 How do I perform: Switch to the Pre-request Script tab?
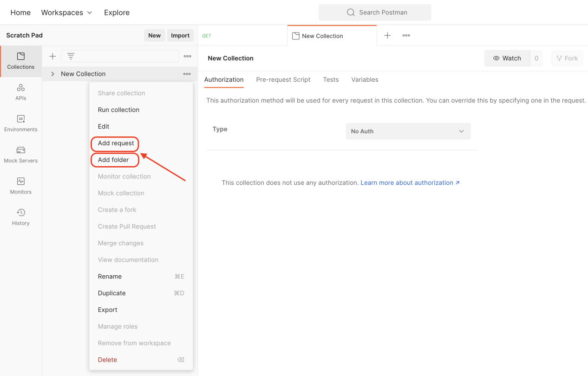283,80
